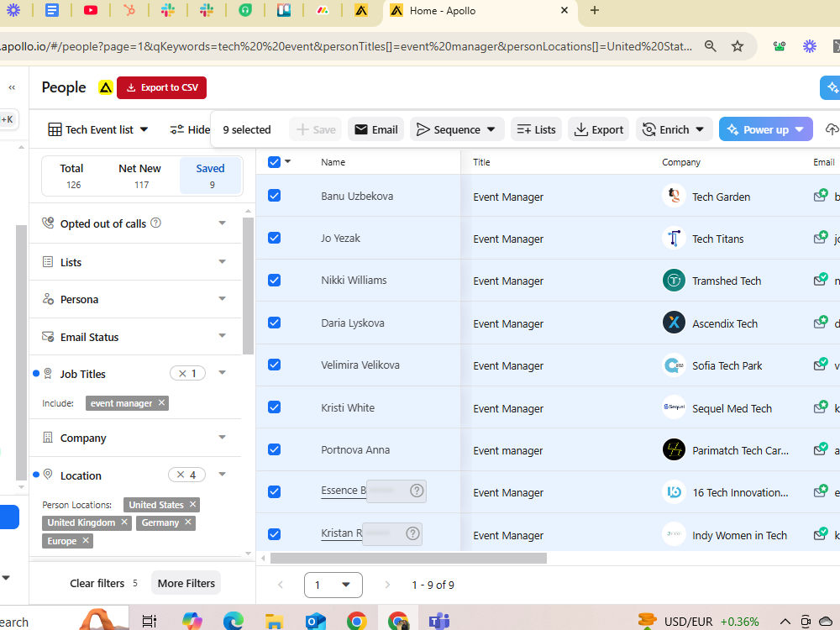The width and height of the screenshot is (840, 630).
Task: Open the Tech Event list dropdown
Action: click(x=98, y=129)
